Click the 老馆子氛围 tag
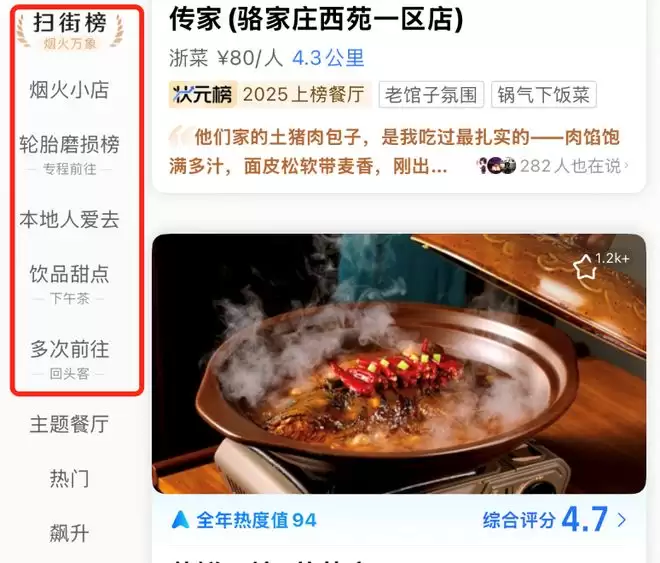This screenshot has height=563, width=660. point(431,95)
